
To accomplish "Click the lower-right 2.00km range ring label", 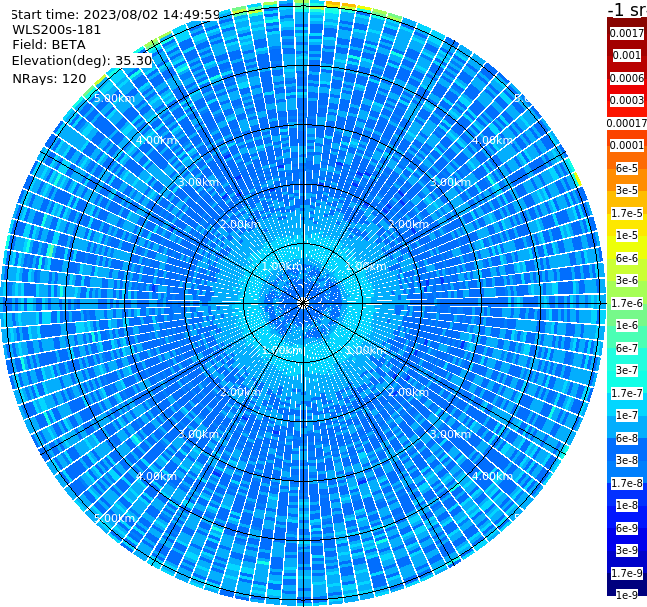I will click(x=408, y=392).
